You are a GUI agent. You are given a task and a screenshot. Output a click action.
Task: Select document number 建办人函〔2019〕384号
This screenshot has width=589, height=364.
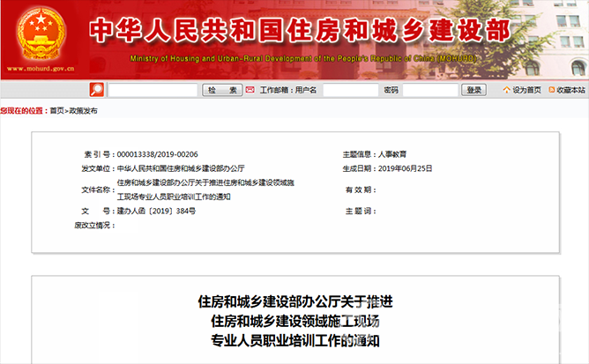(156, 212)
